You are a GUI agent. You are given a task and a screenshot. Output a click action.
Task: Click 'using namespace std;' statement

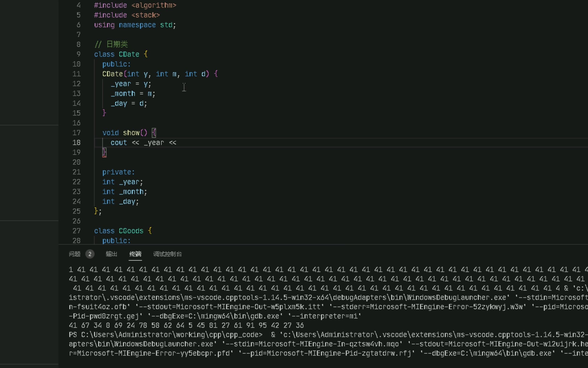tap(135, 25)
